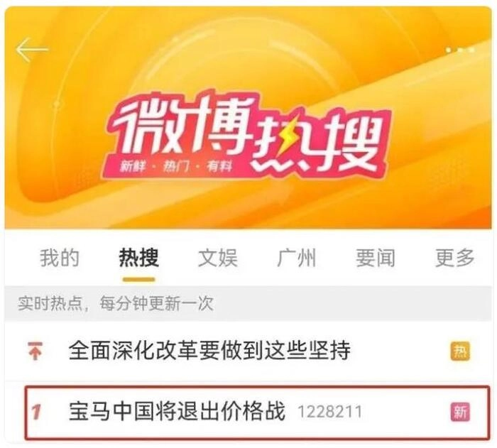
Task: Open the 要闻 tab
Action: tap(376, 258)
